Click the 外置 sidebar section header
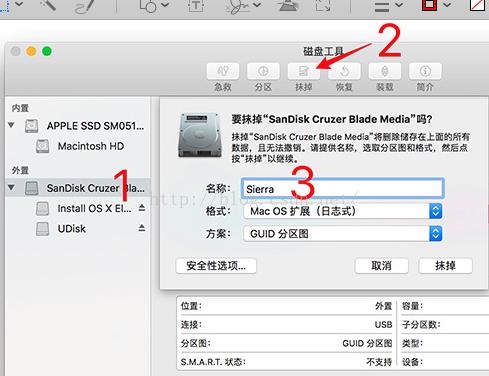This screenshot has width=489, height=376. 20,170
